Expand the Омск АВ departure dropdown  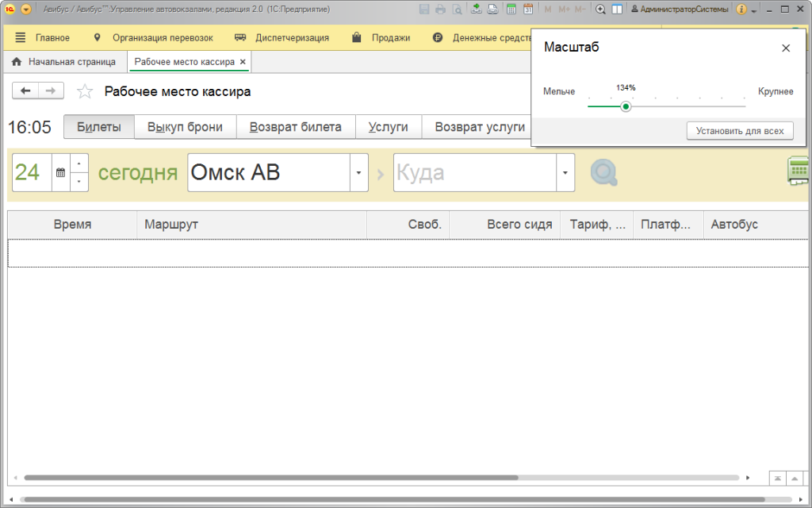359,173
